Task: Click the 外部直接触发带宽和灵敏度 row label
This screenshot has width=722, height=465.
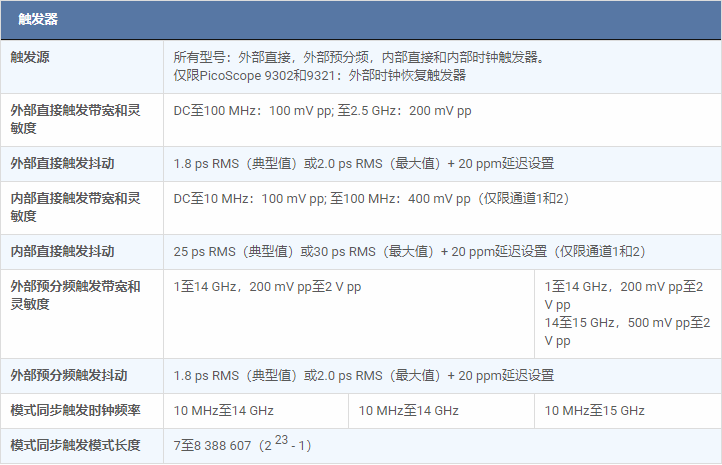Action: point(75,120)
